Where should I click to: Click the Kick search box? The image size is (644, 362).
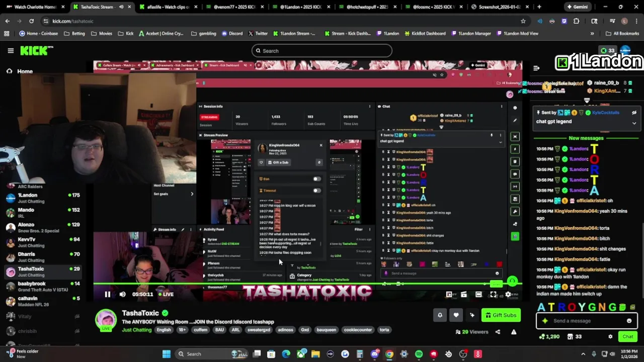tap(322, 51)
